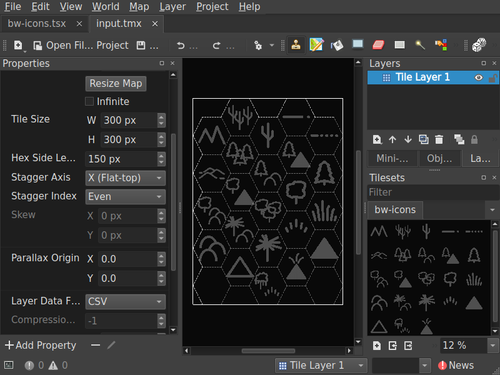Click the Tilesets Filter field
Screen dimensions: 500x375
coord(433,192)
